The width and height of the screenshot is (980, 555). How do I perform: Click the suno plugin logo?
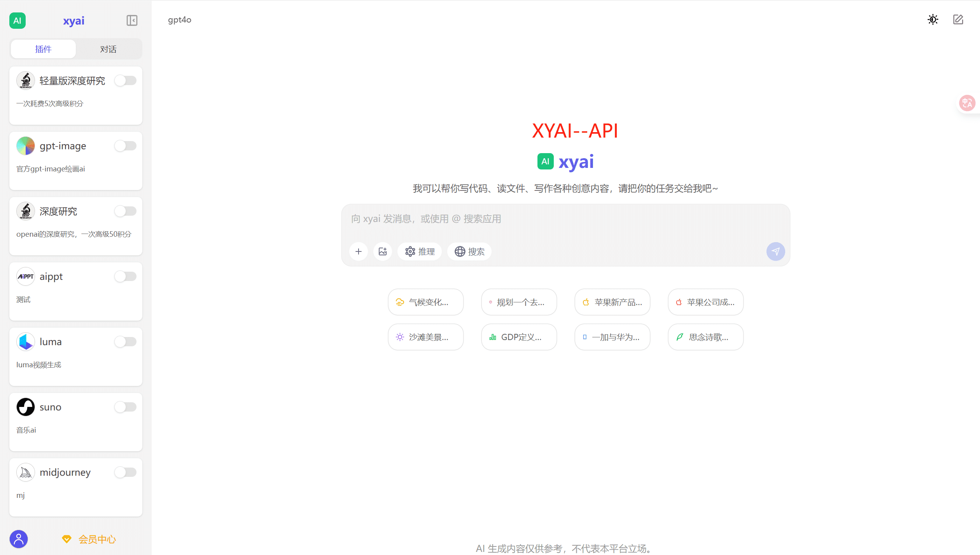(x=26, y=407)
